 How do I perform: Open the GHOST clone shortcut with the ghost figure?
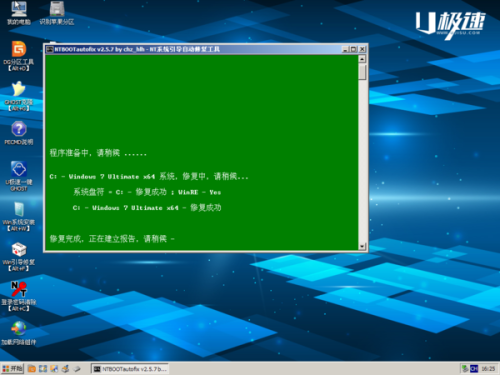click(x=19, y=96)
